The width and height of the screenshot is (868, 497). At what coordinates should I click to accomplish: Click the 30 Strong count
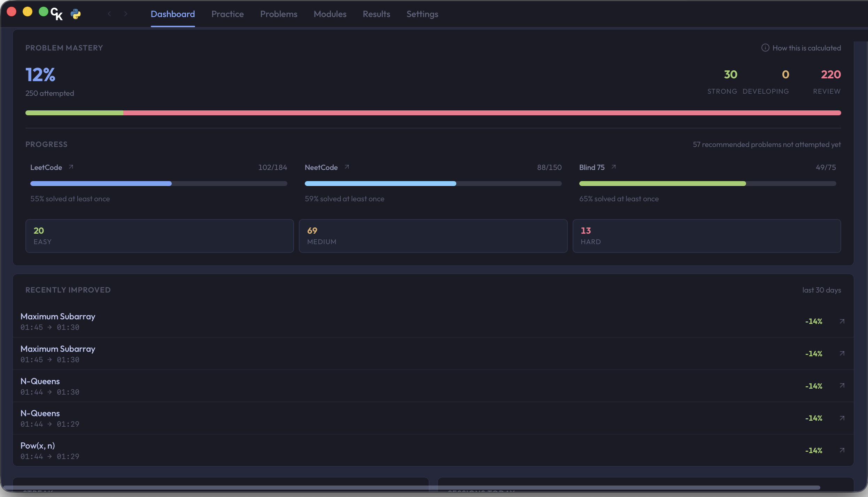(x=730, y=75)
